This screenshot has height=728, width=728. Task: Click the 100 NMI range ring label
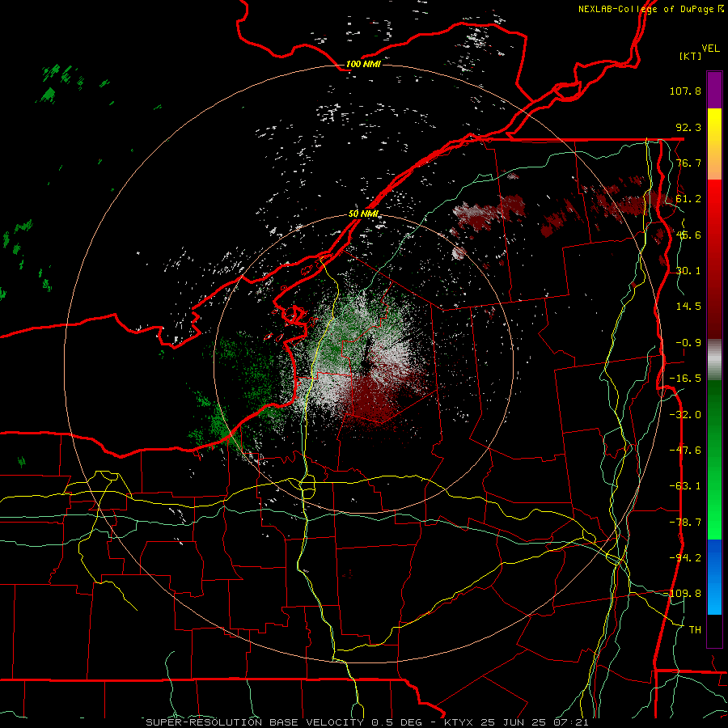[x=363, y=64]
